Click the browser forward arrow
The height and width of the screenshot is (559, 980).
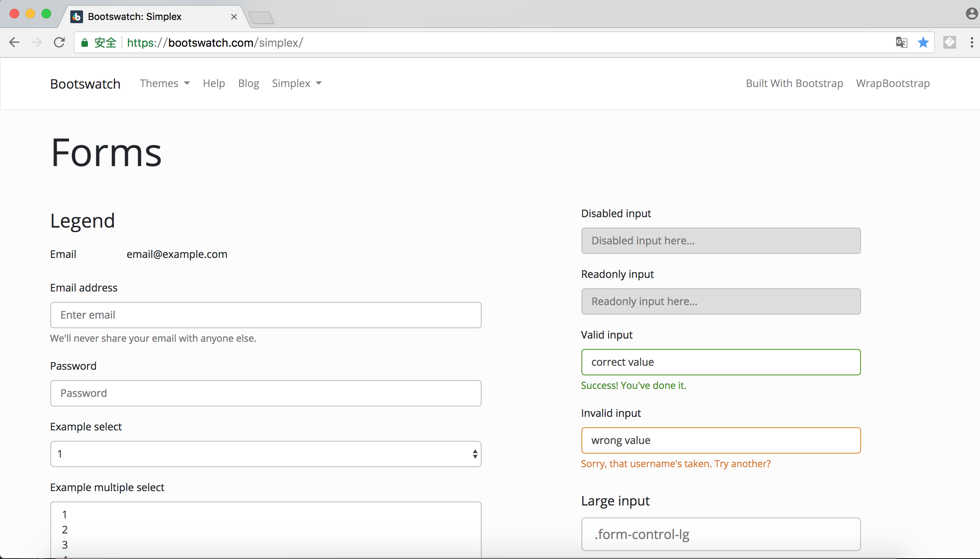click(x=37, y=42)
